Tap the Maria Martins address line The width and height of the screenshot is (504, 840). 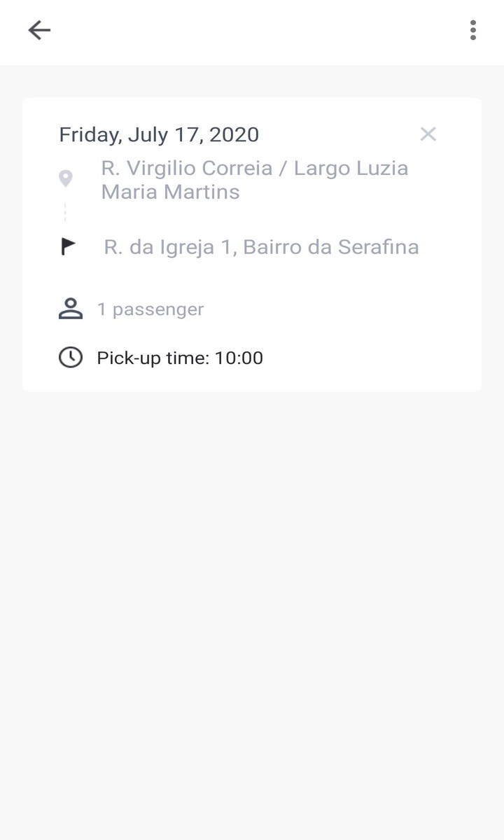pos(170,192)
